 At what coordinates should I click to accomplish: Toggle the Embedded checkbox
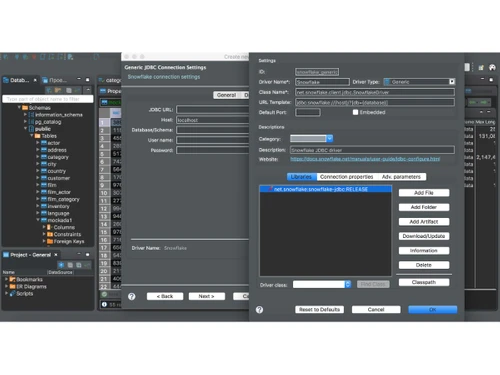[355, 112]
